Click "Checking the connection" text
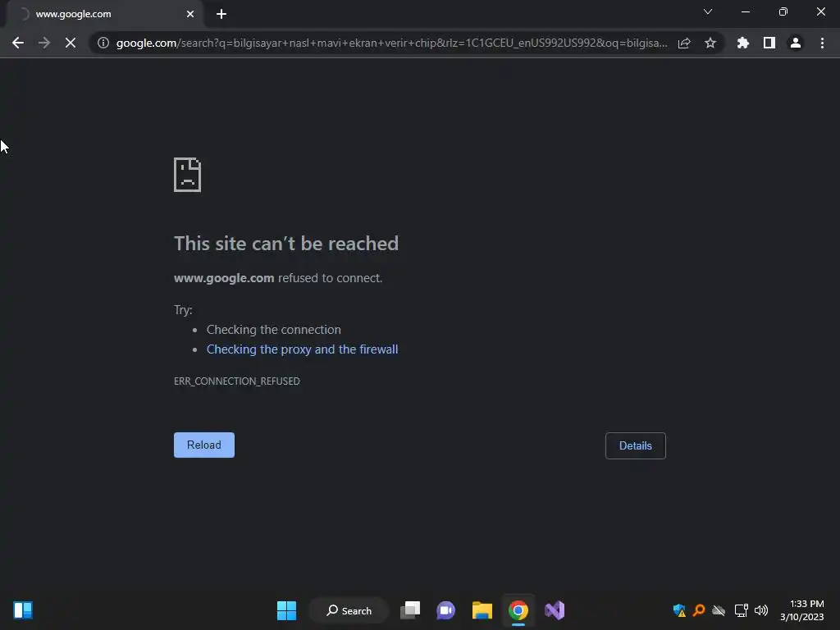This screenshot has width=840, height=630. click(x=274, y=330)
